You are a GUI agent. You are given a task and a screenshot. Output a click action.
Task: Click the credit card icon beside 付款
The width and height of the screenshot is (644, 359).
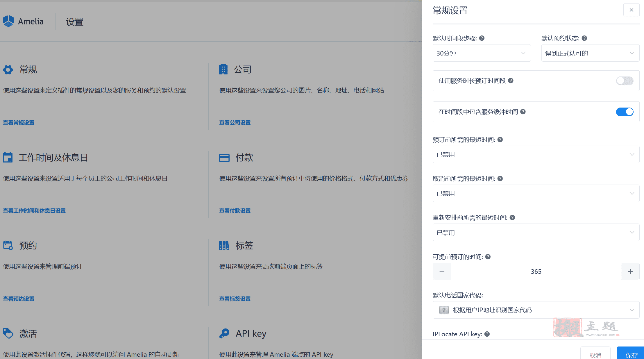tap(224, 158)
